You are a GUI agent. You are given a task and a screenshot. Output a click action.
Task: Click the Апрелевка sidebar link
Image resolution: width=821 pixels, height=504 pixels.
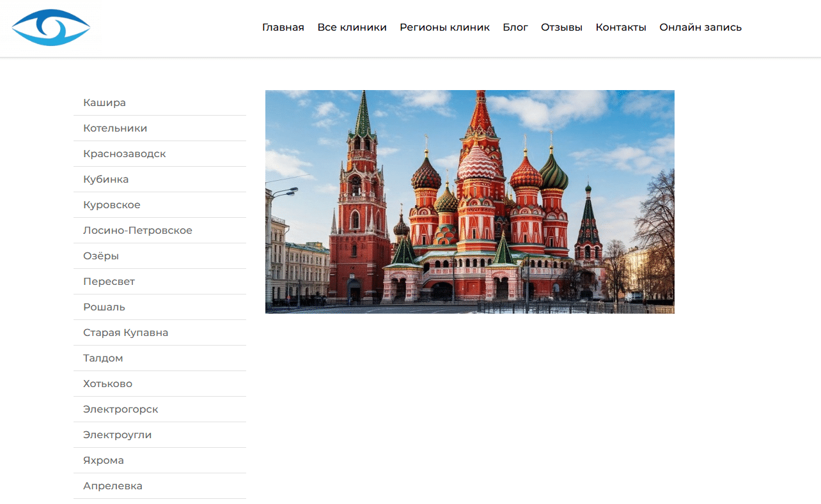(x=113, y=486)
